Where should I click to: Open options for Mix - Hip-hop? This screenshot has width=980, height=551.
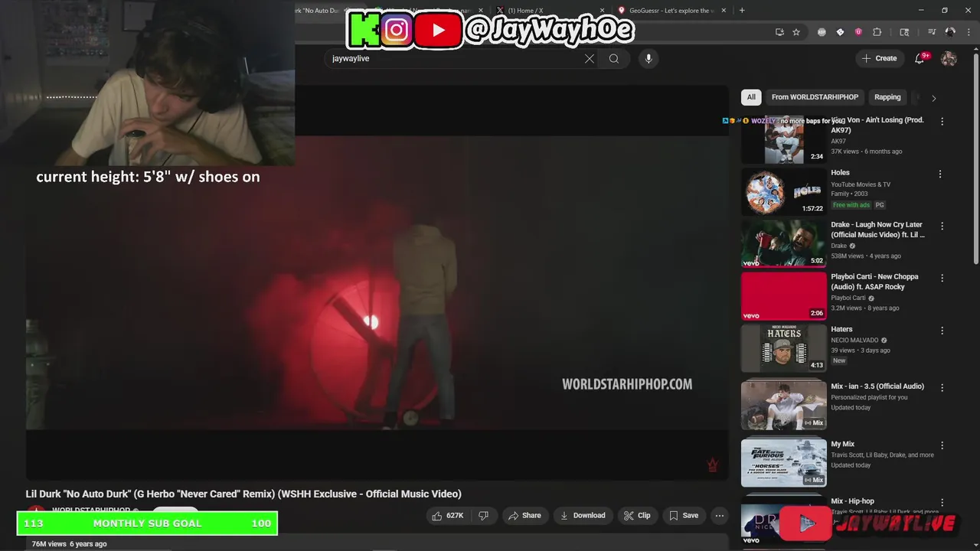pos(942,503)
